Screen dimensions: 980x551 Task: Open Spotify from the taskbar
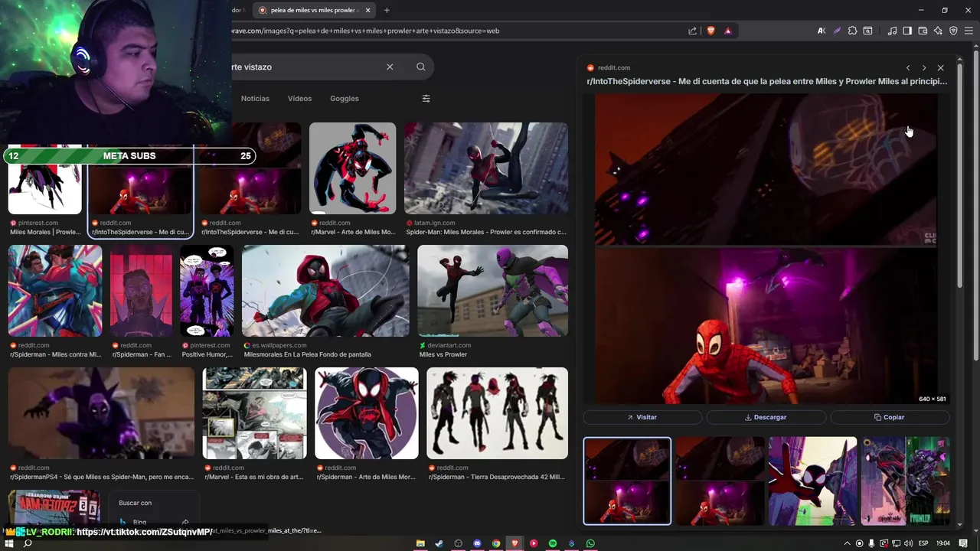(553, 543)
